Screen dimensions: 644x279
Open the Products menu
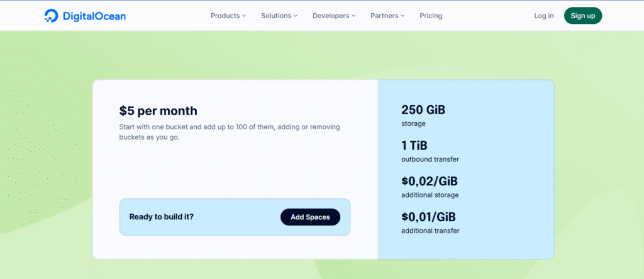tap(225, 16)
